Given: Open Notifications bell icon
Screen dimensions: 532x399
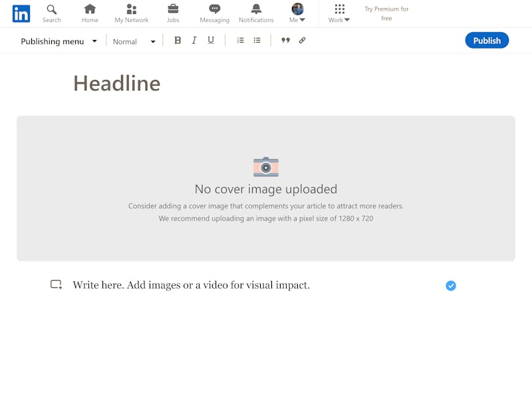Looking at the screenshot, I should point(256,9).
